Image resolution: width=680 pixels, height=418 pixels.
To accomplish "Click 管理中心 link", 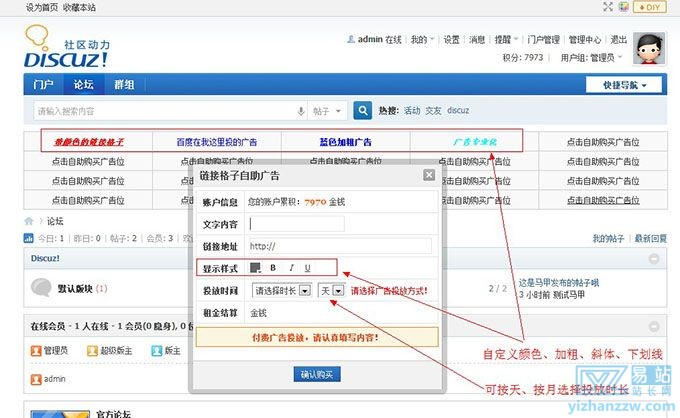I will click(585, 39).
